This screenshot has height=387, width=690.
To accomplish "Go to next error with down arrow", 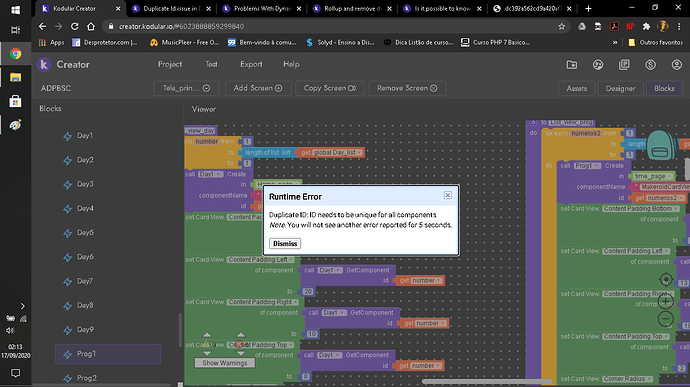I will tap(240, 353).
